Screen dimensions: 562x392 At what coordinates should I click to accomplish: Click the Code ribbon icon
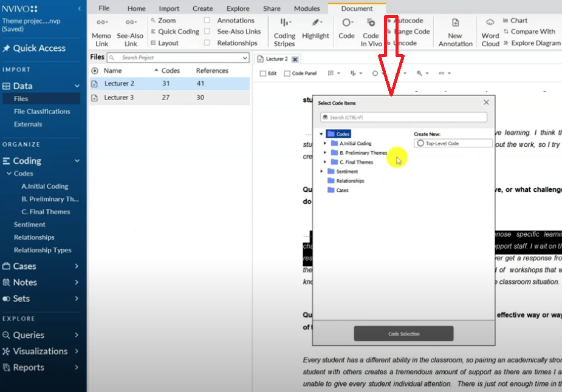click(x=346, y=29)
